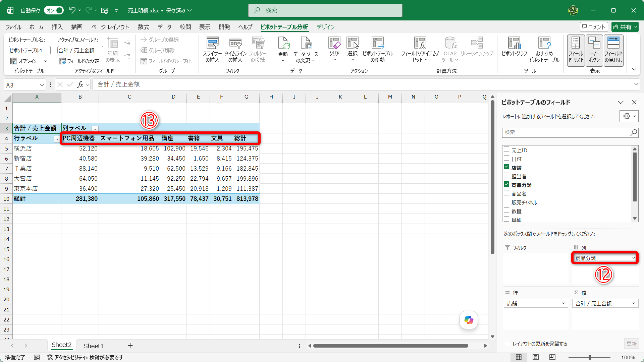
Task: Open フィールドの設定 dialog
Action: [x=79, y=61]
